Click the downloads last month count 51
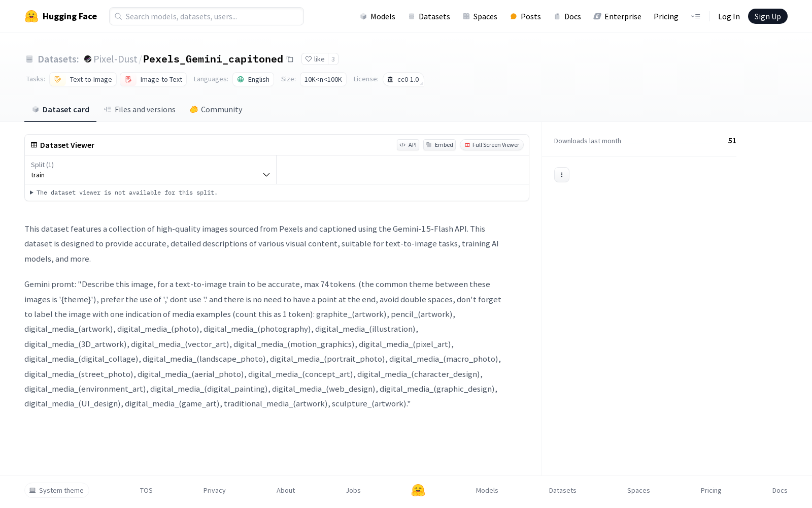Image resolution: width=812 pixels, height=508 pixels. [732, 141]
